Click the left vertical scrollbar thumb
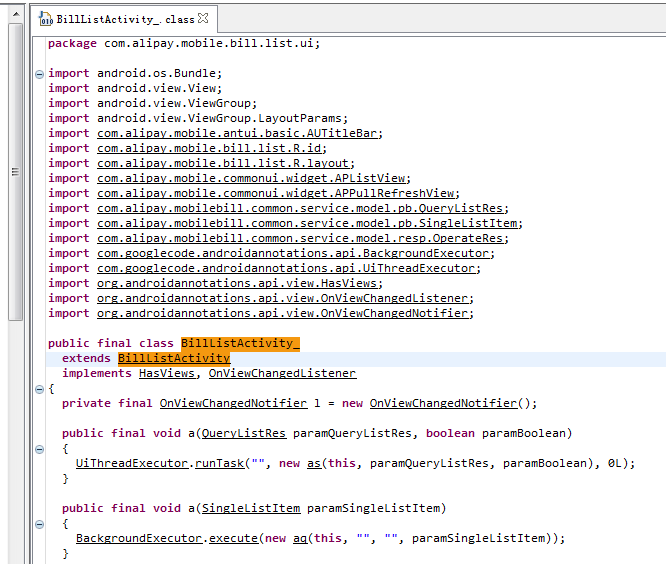The image size is (666, 564). pos(16,172)
